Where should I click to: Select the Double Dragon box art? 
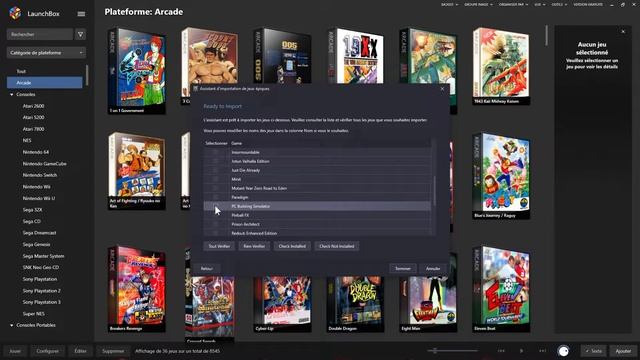pyautogui.click(x=356, y=304)
